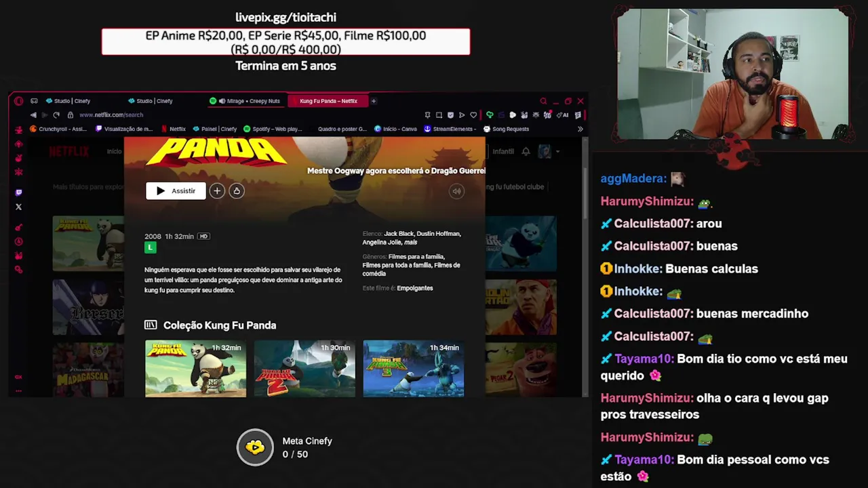Viewport: 868px width, 488px height.
Task: Click the Netflix logo behind the dialog
Action: pos(68,151)
